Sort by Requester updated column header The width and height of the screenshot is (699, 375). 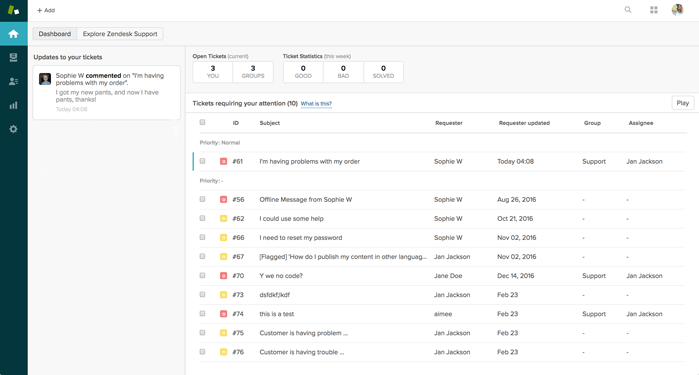click(524, 123)
